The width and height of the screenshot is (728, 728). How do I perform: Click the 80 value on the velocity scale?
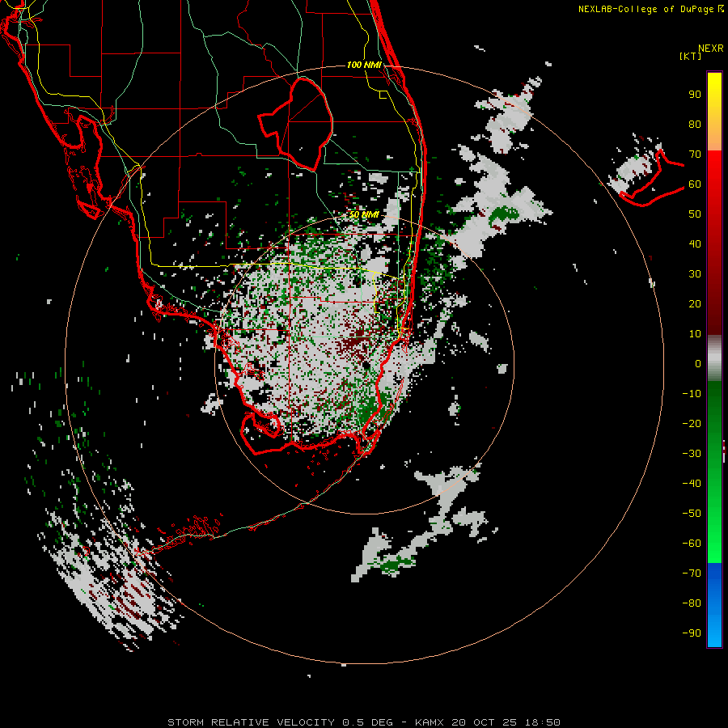(x=695, y=124)
